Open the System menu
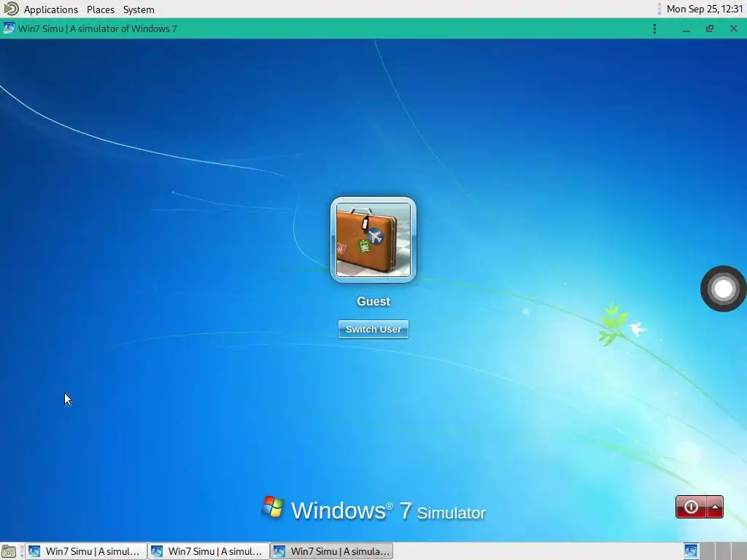Screen dimensions: 747x560 139,9
